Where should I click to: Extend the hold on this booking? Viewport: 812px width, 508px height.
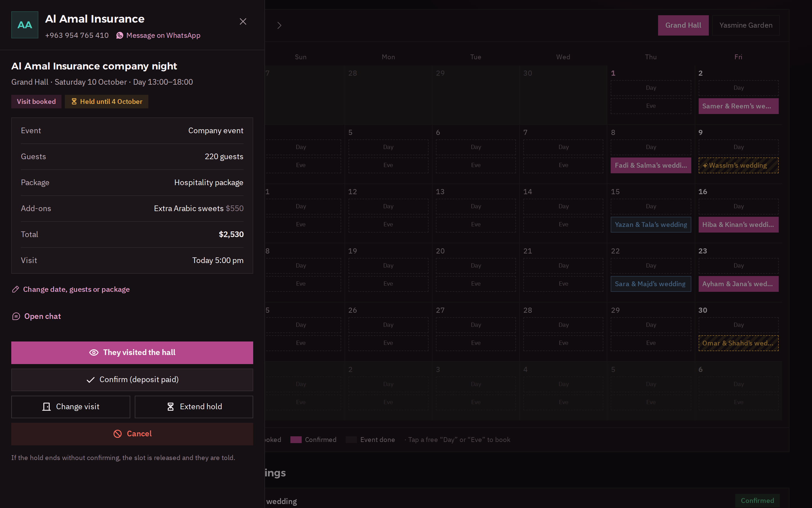click(194, 407)
